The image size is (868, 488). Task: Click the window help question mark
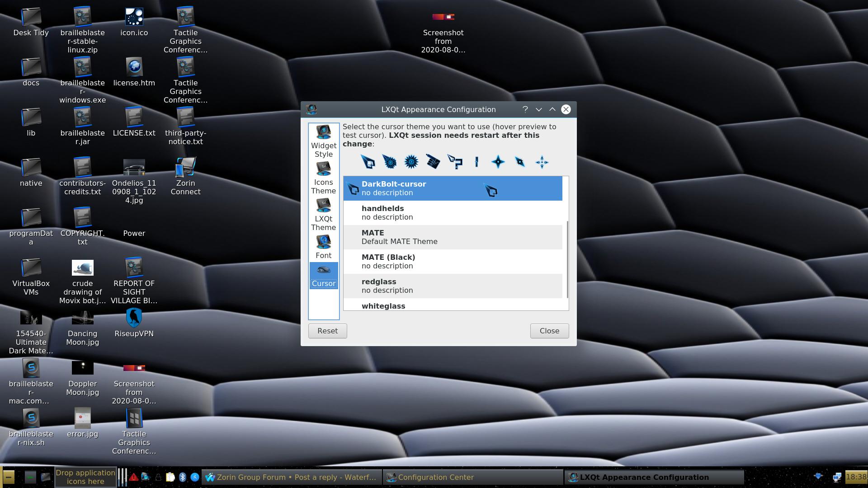[x=525, y=109]
